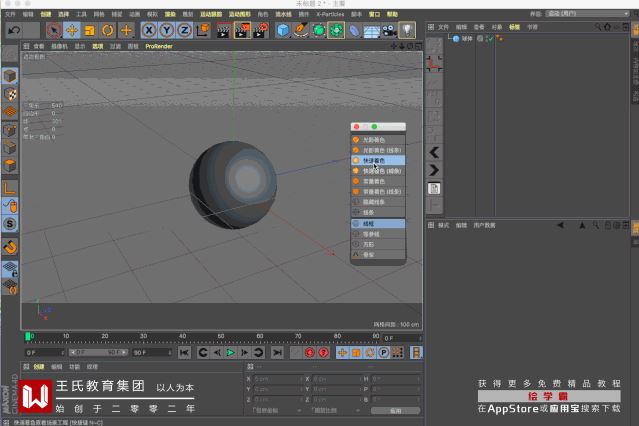
Task: Click Render View clapperboard icon
Action: pyautogui.click(x=223, y=30)
